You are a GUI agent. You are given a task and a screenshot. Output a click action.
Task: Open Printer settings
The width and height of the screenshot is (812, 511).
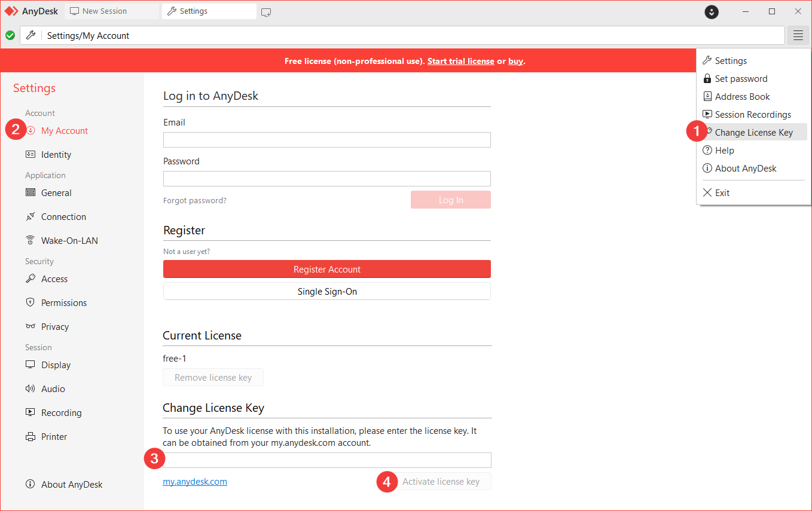(54, 436)
